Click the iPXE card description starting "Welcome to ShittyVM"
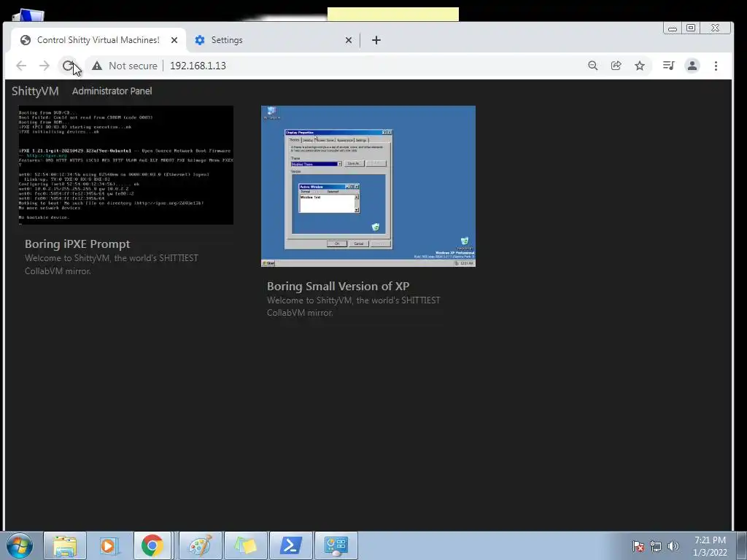Image resolution: width=747 pixels, height=560 pixels. tap(112, 264)
